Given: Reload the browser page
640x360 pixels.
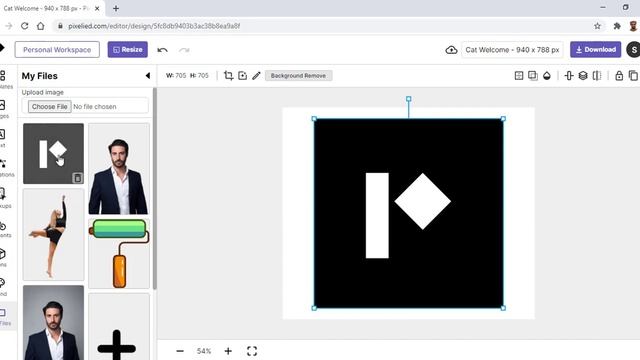Looking at the screenshot, I should (24, 26).
